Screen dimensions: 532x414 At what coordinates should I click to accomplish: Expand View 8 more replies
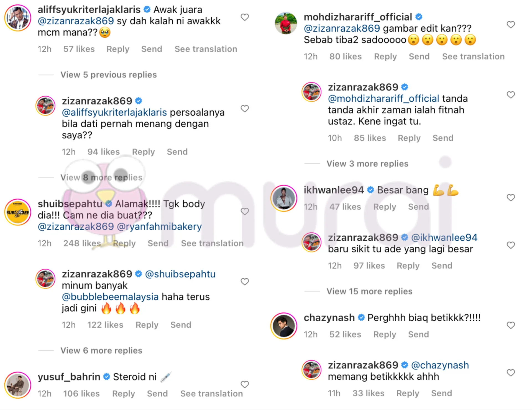point(101,178)
